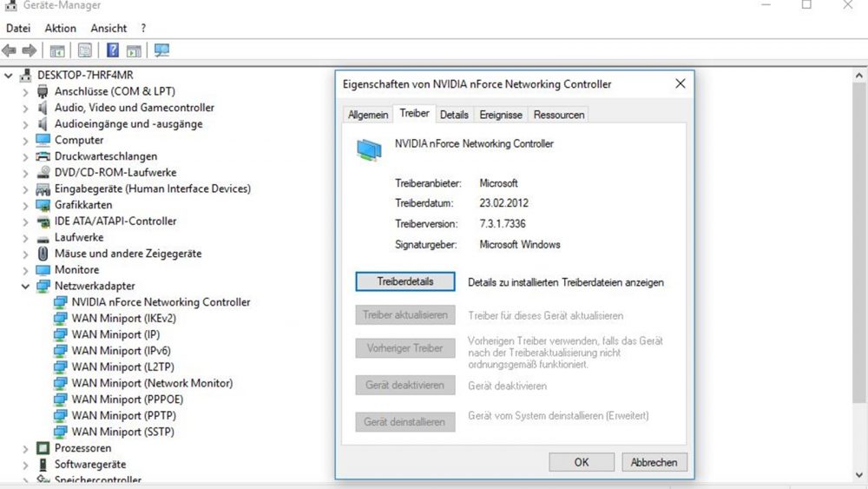Viewport: 868px width, 489px height.
Task: Select WAN Miniport (L2TP) entry
Action: (x=123, y=367)
